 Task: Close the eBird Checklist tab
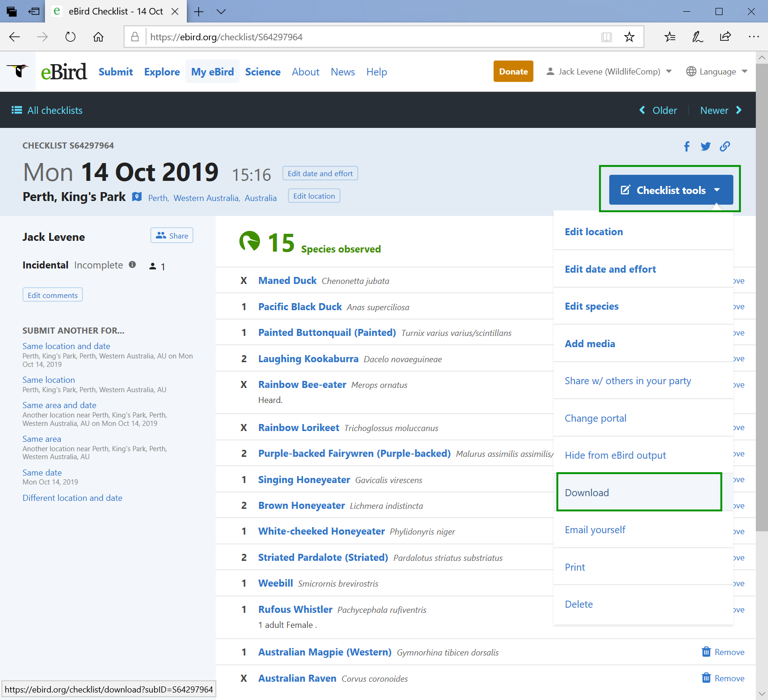click(x=175, y=11)
